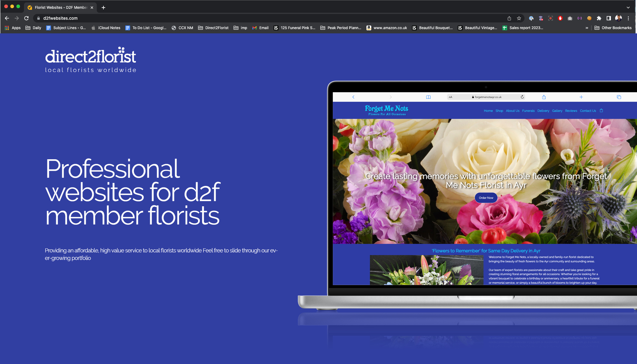
Task: Open the Subject Lines bookmark
Action: click(66, 28)
